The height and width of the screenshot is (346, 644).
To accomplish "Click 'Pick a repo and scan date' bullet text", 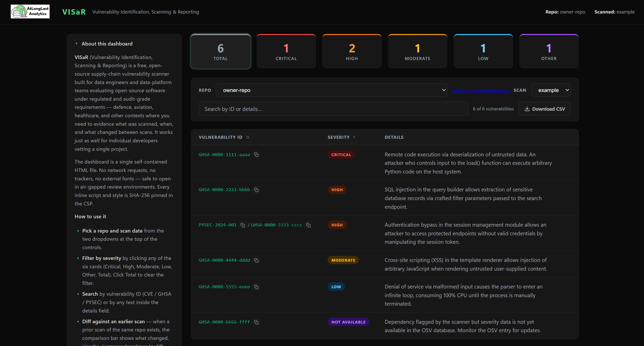I will (112, 231).
